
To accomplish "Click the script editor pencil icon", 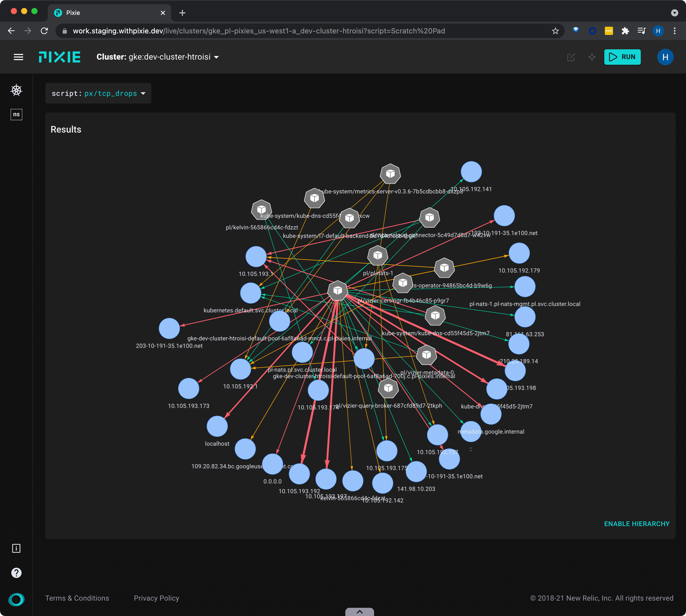I will pos(571,57).
